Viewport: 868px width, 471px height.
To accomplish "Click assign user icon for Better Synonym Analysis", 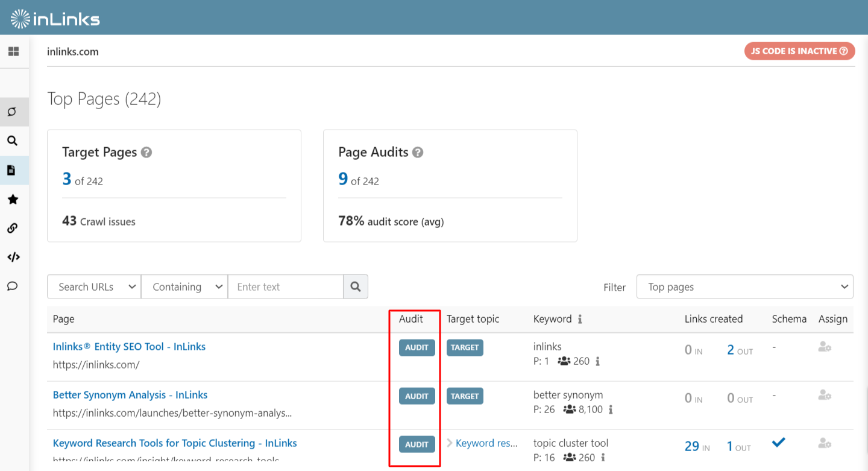I will (825, 395).
